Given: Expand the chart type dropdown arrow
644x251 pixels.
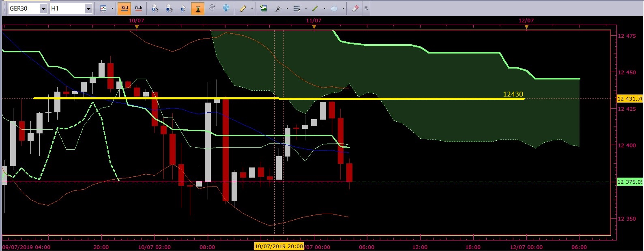Looking at the screenshot, I should [112, 8].
